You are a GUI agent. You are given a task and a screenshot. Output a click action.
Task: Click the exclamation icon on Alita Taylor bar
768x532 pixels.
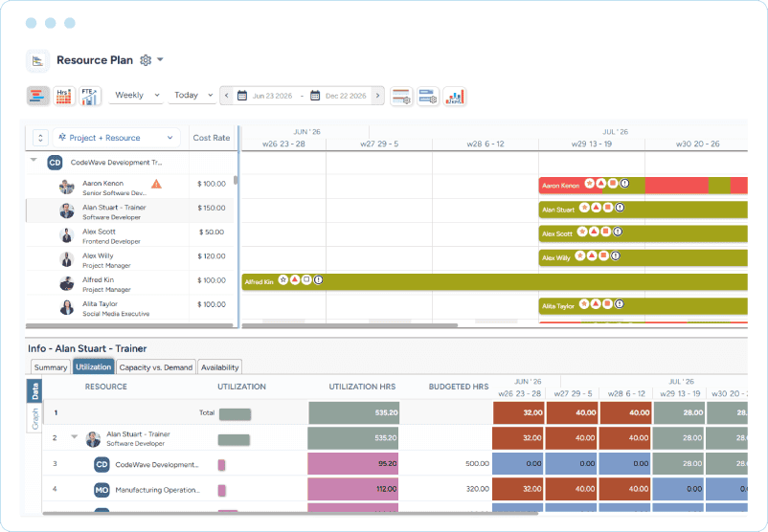point(620,304)
